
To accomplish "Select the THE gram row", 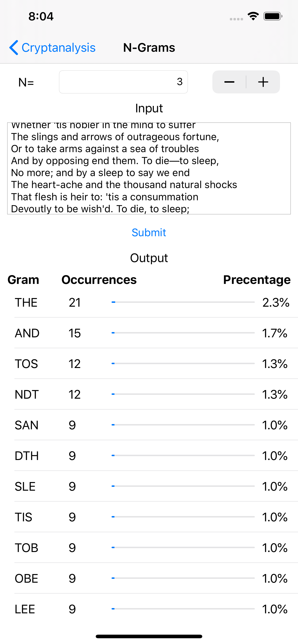I will [156, 302].
